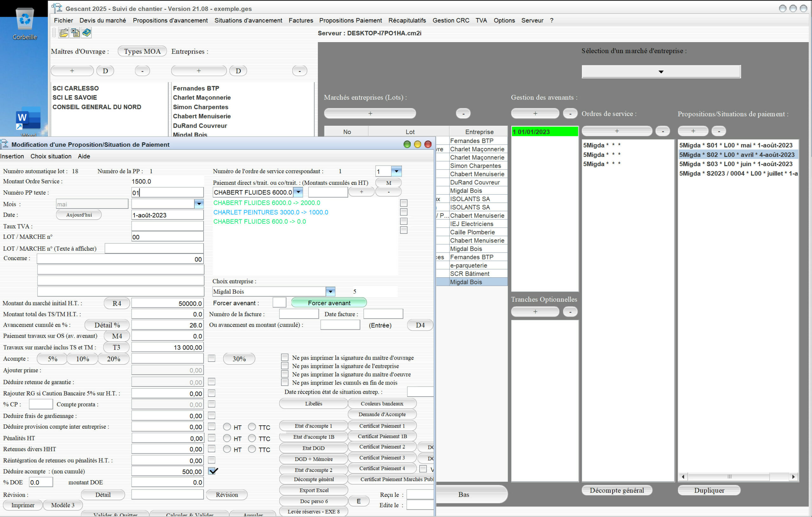The height and width of the screenshot is (517, 812).
Task: Click the Certificat Paiement 1 button
Action: pyautogui.click(x=382, y=426)
